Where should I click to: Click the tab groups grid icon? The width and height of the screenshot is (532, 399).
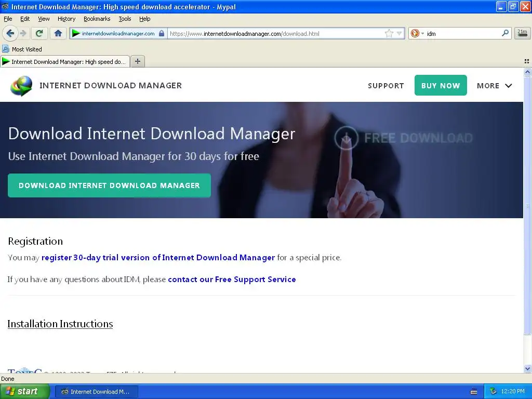click(527, 61)
